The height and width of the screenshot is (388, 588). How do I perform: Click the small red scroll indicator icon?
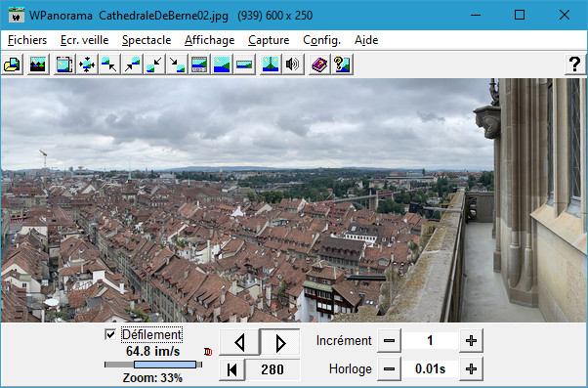[x=208, y=352]
